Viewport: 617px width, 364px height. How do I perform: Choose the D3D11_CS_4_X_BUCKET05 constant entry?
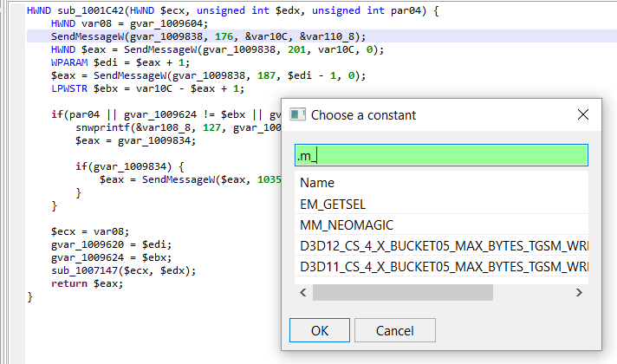tap(441, 266)
